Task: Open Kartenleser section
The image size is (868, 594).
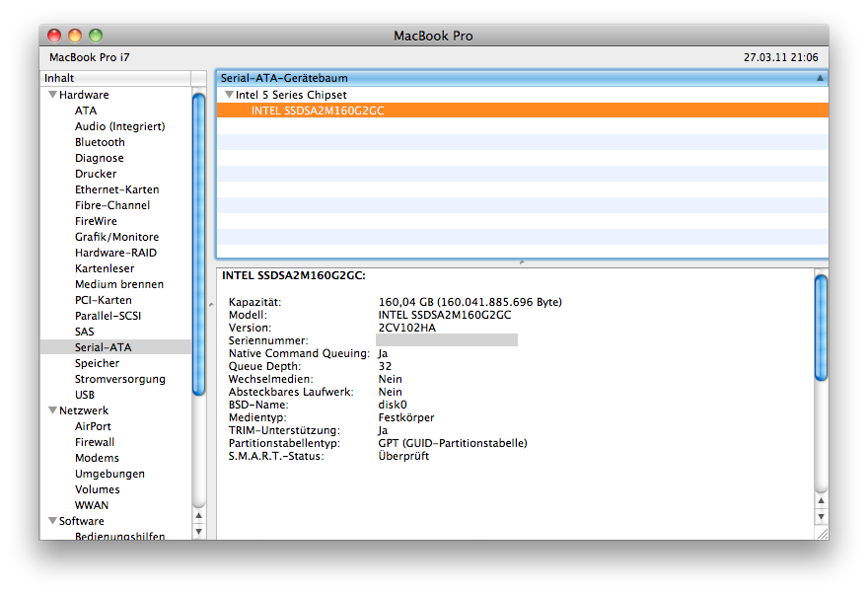Action: tap(105, 268)
